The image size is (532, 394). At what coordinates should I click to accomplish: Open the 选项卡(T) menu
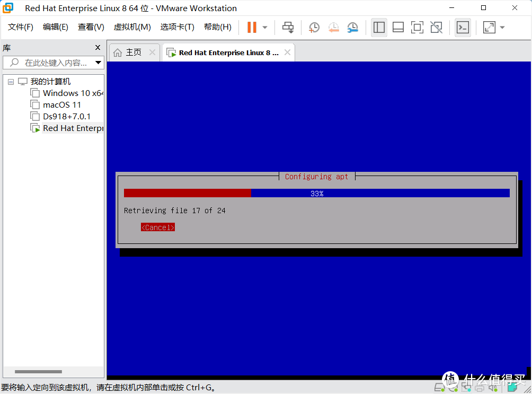pos(177,27)
